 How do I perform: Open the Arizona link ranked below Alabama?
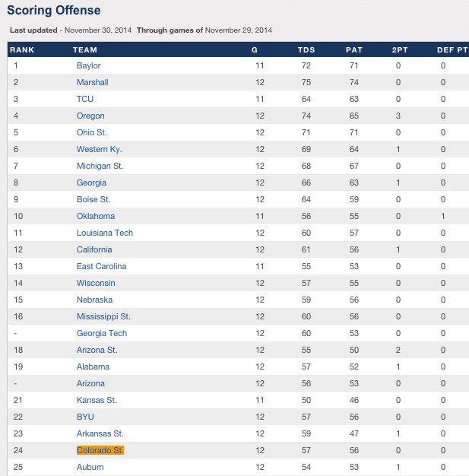pos(90,383)
